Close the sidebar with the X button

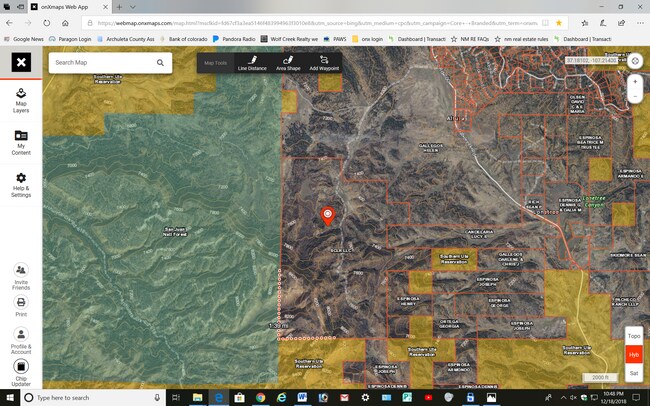21,62
